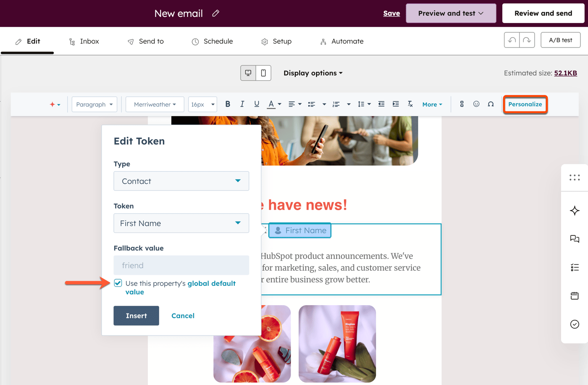Open the calendar panel in right sidebar

click(x=575, y=295)
